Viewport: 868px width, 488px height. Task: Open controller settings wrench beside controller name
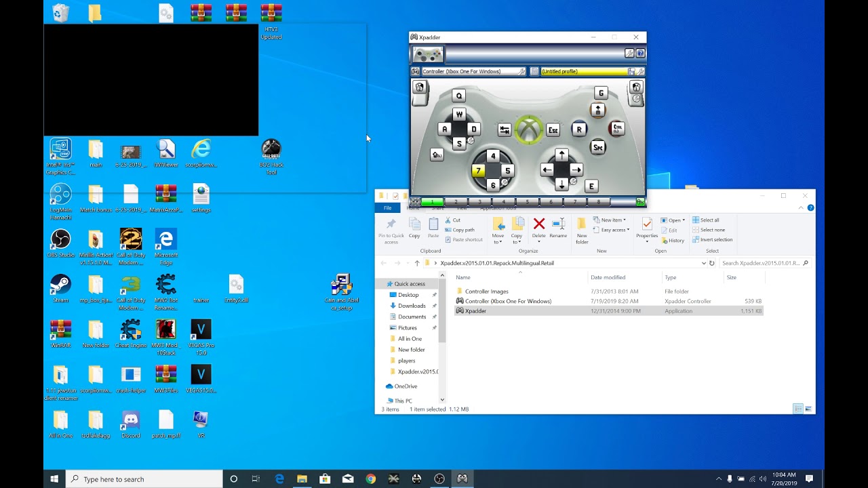521,71
